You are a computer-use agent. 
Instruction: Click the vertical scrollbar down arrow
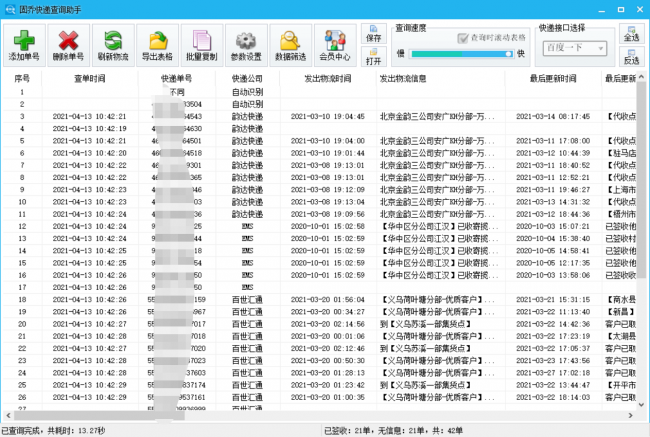pos(641,404)
